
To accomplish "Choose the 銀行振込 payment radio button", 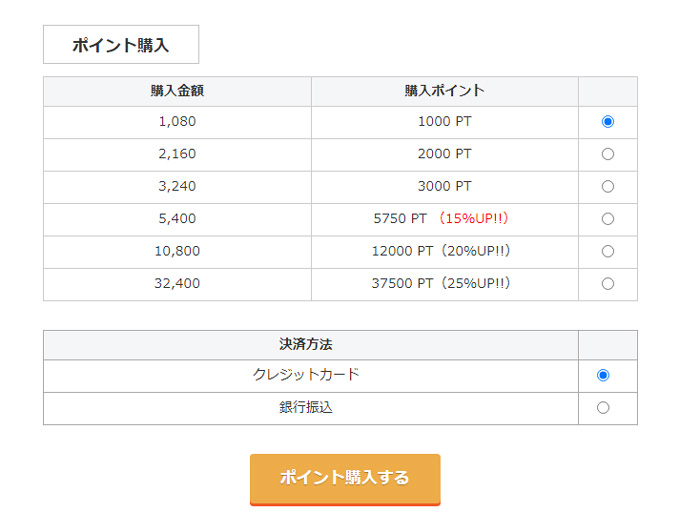I will click(603, 408).
